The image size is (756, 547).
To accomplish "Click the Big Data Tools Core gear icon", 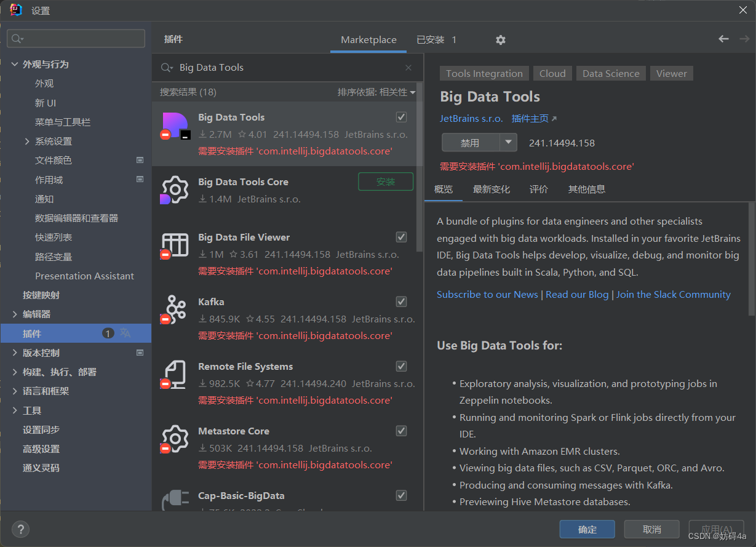I will tap(175, 190).
